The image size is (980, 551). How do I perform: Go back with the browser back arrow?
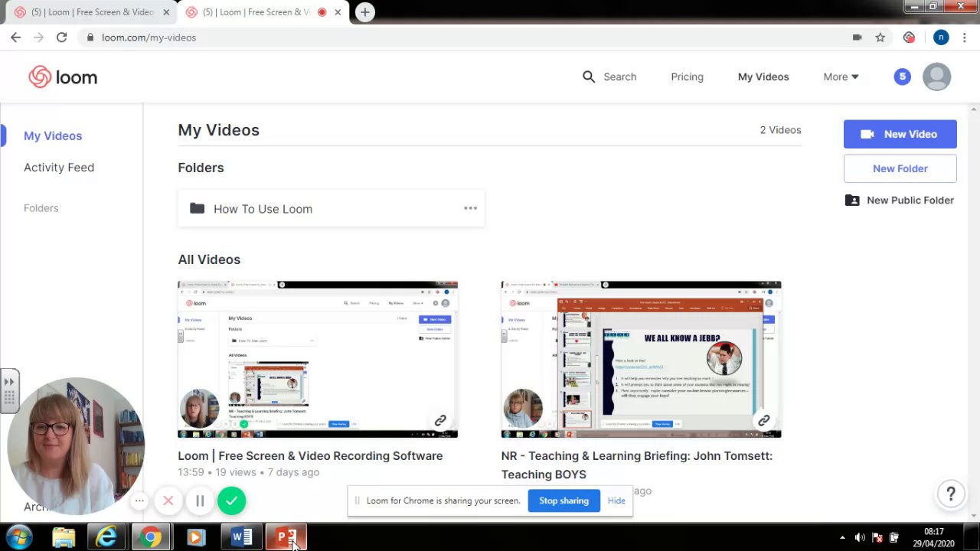click(15, 37)
